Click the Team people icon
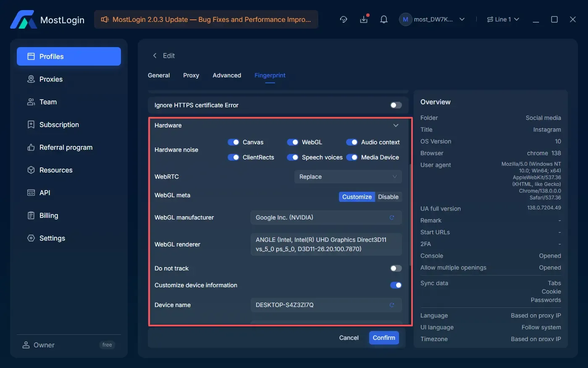Screen dimensions: 588x368 [31, 102]
